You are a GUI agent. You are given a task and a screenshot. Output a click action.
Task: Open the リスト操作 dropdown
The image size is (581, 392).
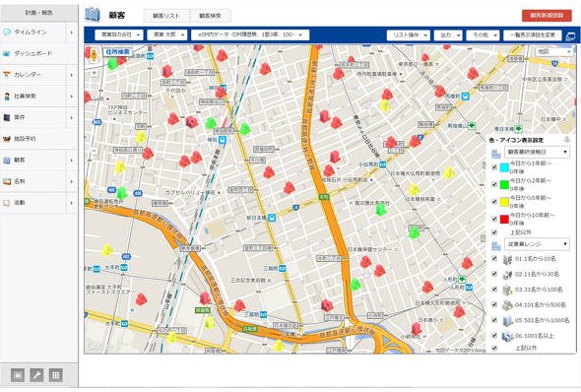409,35
